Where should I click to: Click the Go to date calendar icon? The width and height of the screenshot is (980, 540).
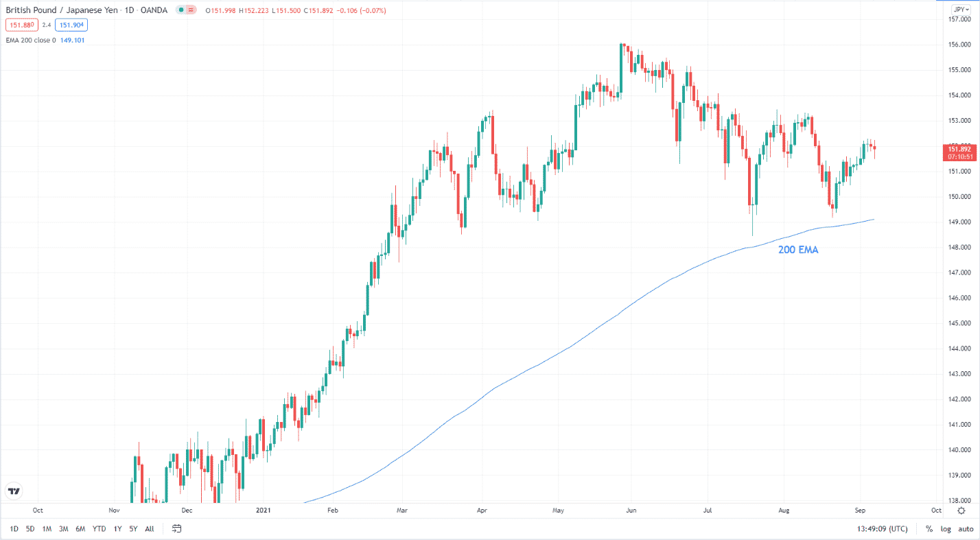[x=177, y=528]
